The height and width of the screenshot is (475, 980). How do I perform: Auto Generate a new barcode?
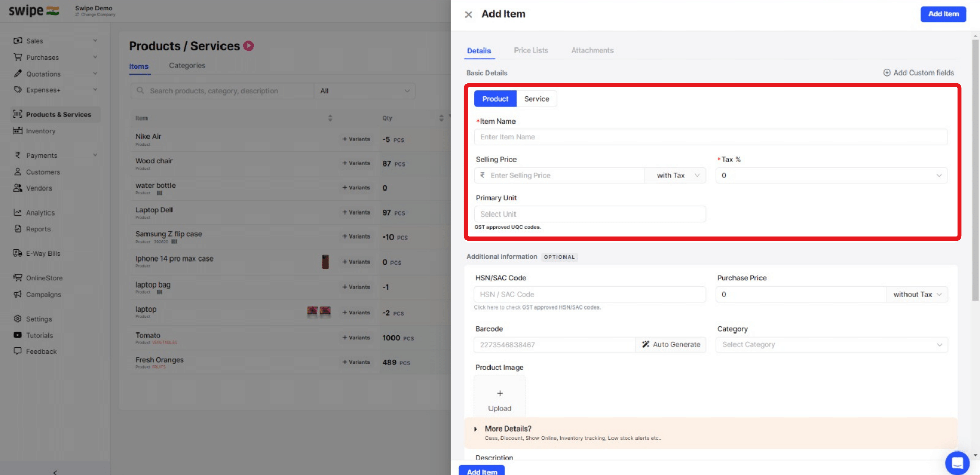[x=671, y=344]
